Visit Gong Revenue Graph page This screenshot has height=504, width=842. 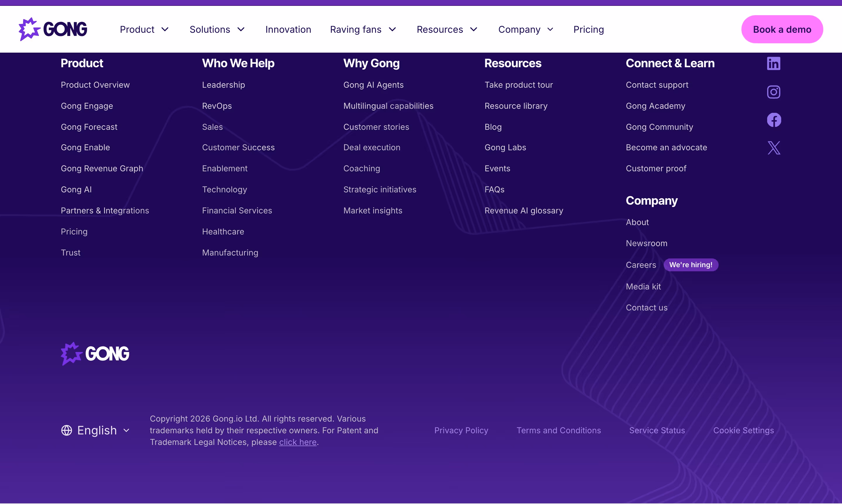point(102,168)
